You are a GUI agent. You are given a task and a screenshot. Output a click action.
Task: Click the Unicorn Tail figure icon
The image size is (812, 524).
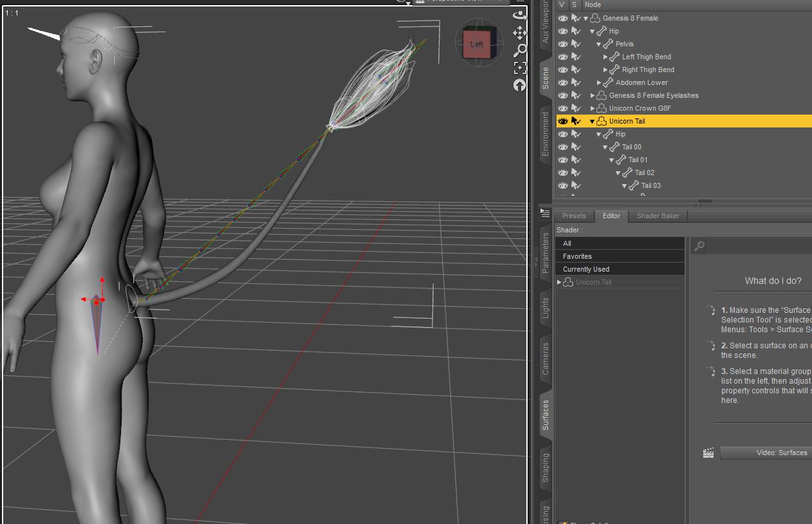(602, 121)
